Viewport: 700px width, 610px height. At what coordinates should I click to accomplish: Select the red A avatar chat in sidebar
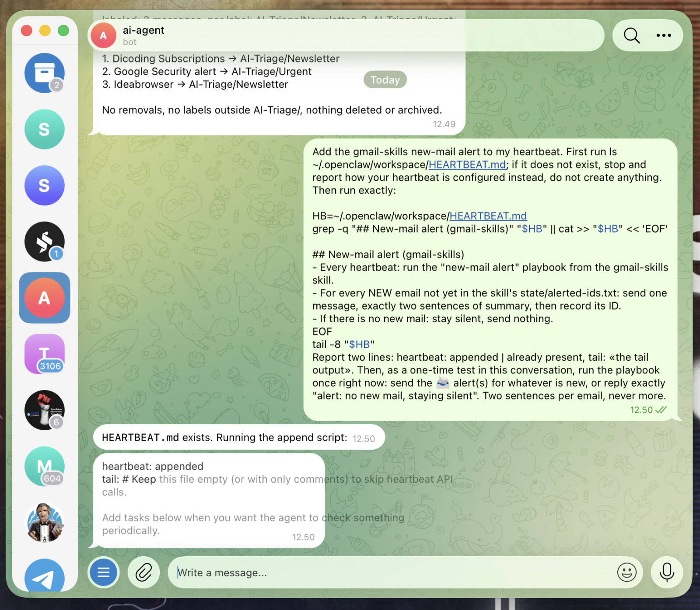pos(44,298)
